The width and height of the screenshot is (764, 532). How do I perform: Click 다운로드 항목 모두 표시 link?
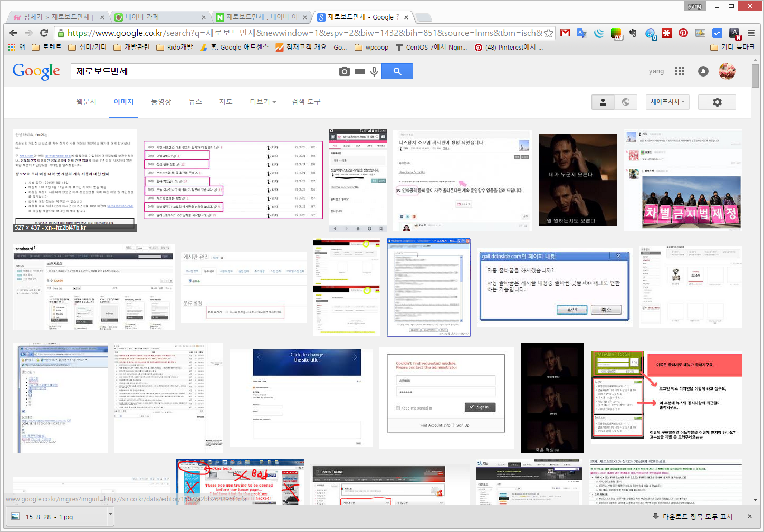pyautogui.click(x=699, y=516)
